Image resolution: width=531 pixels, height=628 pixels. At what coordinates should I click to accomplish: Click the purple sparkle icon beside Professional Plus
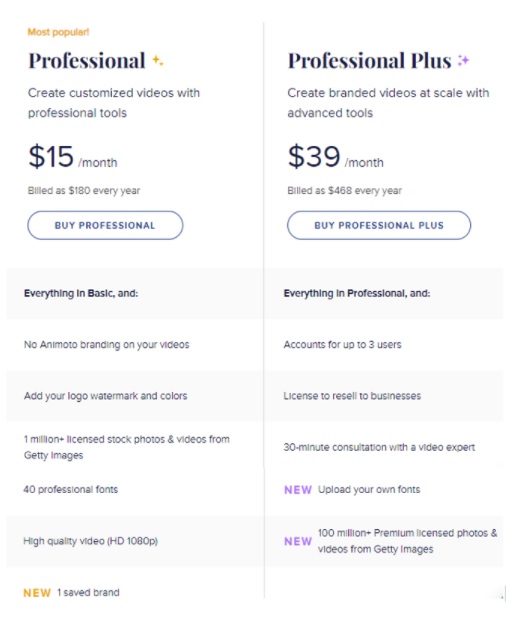coord(463,60)
